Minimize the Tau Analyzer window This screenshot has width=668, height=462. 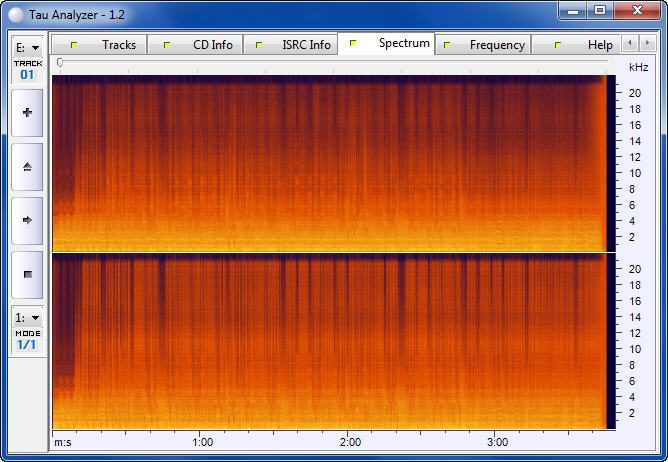click(572, 10)
